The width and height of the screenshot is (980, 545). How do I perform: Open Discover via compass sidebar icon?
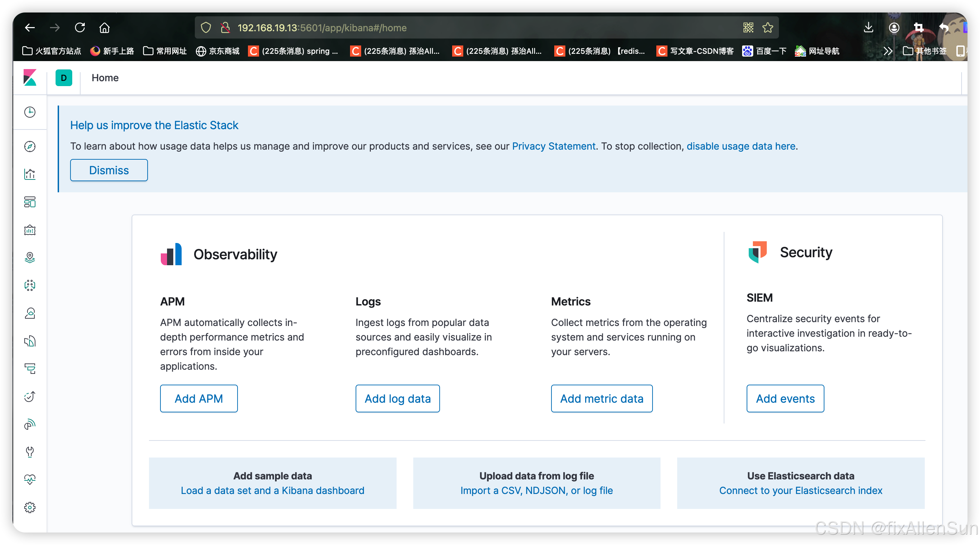tap(30, 146)
